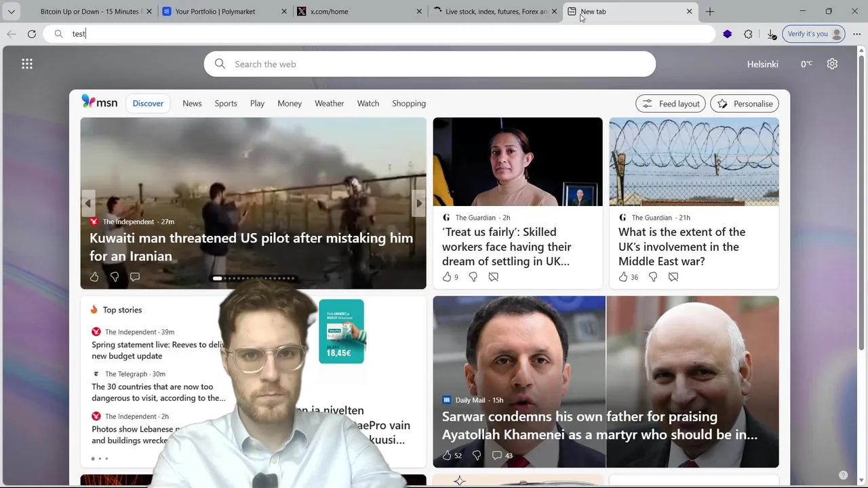Open page settings gear icon
Image resolution: width=868 pixels, height=488 pixels.
coord(832,64)
